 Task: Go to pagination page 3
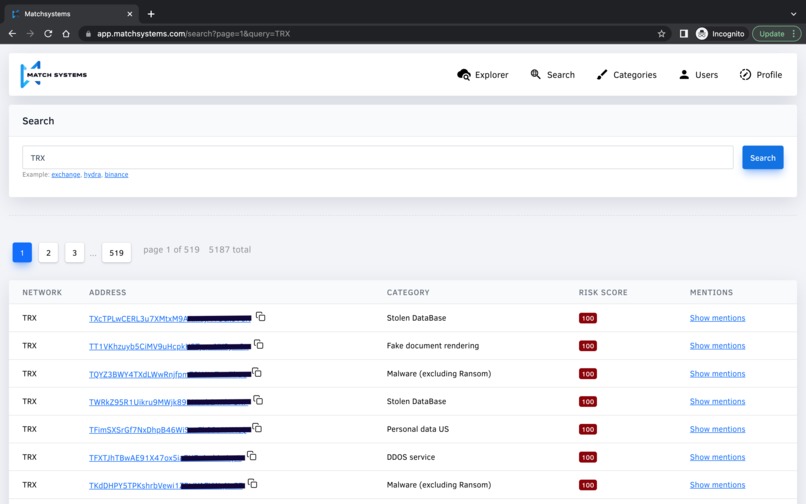tap(75, 253)
